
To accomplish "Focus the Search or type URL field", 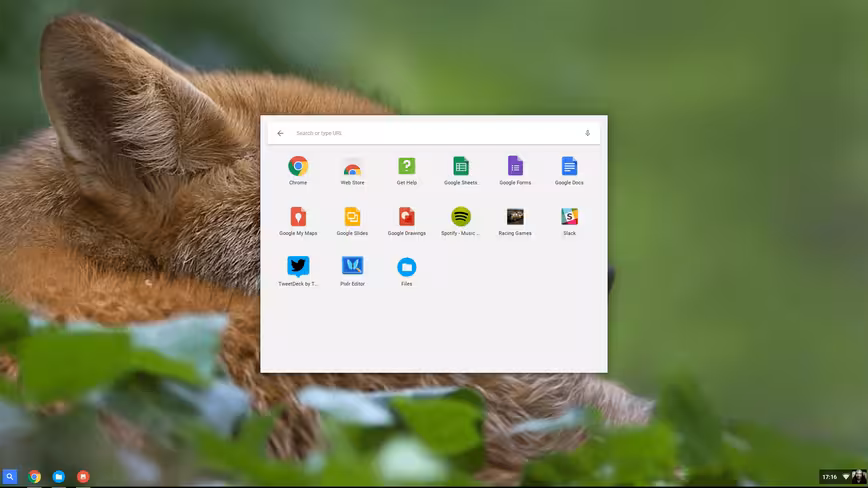I will click(433, 133).
